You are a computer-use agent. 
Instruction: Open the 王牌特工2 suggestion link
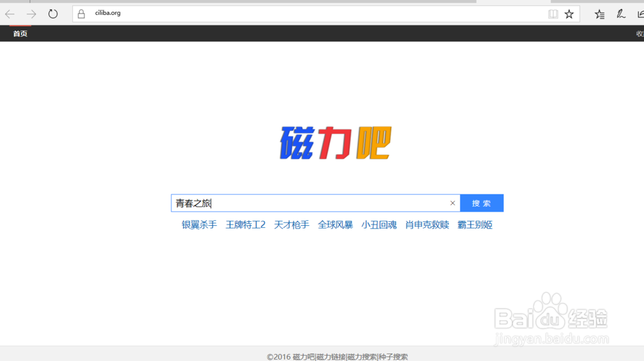(x=245, y=225)
